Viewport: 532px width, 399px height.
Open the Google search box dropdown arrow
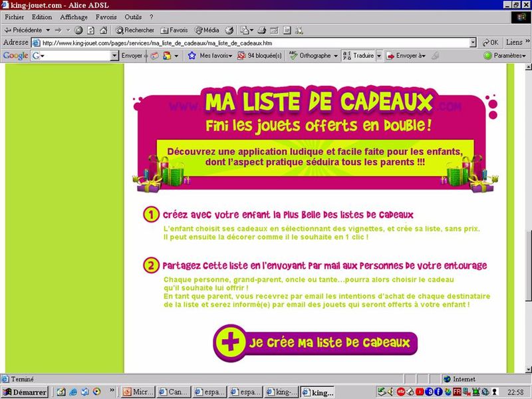114,56
